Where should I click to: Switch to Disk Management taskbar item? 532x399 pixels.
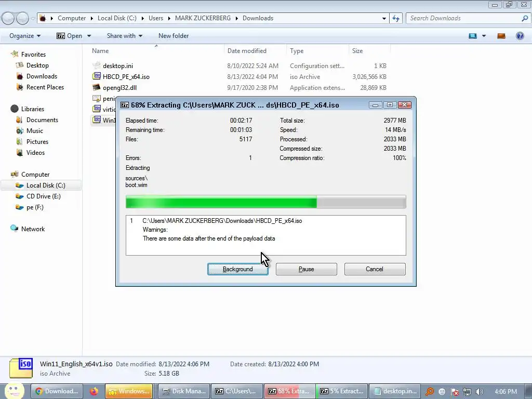click(x=184, y=391)
